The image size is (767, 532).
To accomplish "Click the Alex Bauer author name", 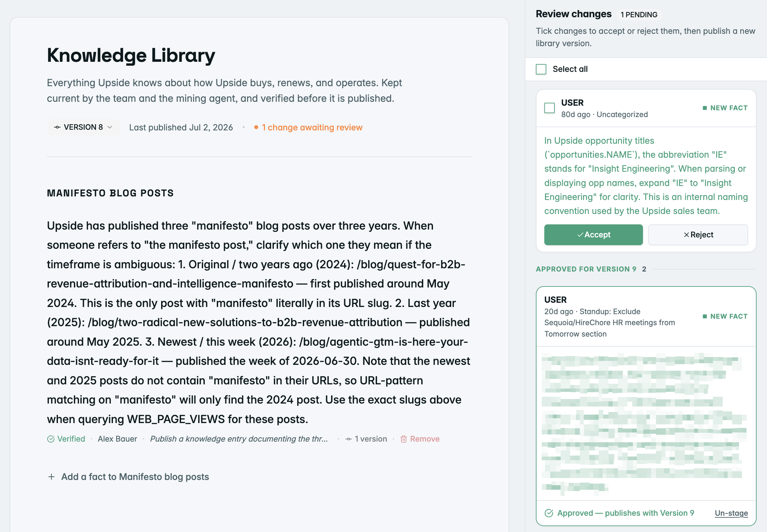I will (118, 439).
